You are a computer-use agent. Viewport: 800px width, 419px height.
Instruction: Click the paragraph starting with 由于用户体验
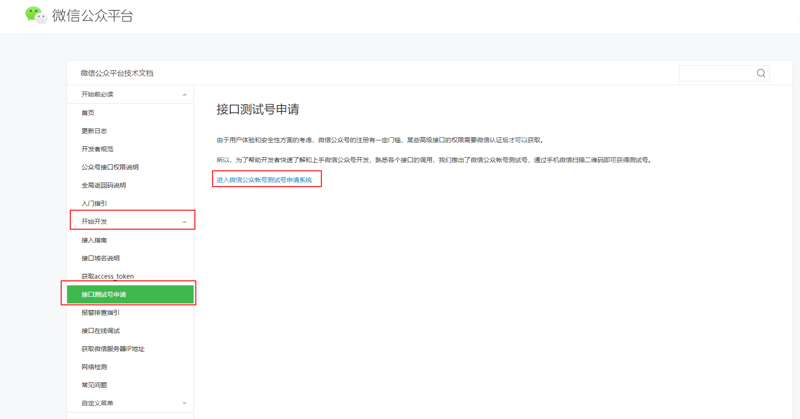pyautogui.click(x=380, y=140)
